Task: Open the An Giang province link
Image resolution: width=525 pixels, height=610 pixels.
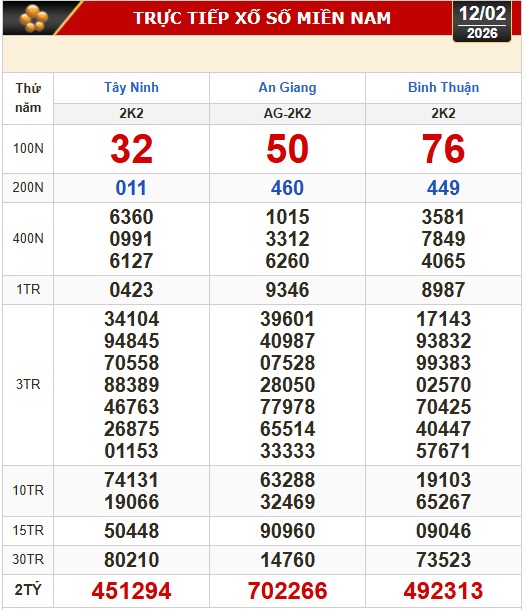Action: (x=287, y=88)
